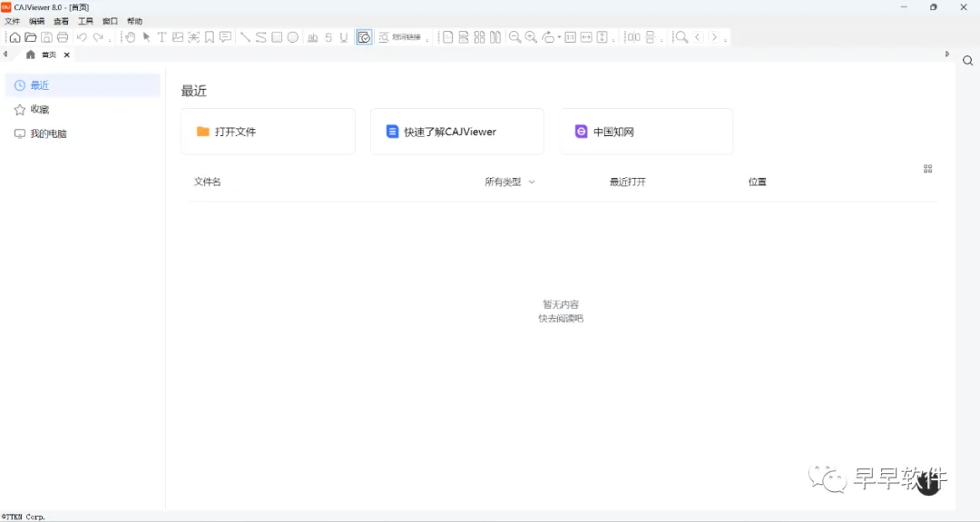The height and width of the screenshot is (522, 980).
Task: Select 我的电脑 in the sidebar
Action: click(83, 133)
